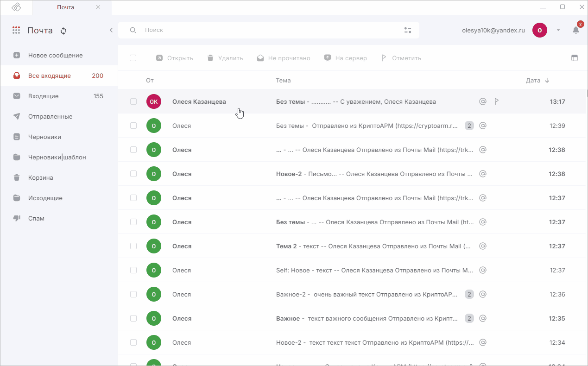Image resolution: width=588 pixels, height=366 pixels.
Task: Click the user avatar O in header
Action: (540, 30)
